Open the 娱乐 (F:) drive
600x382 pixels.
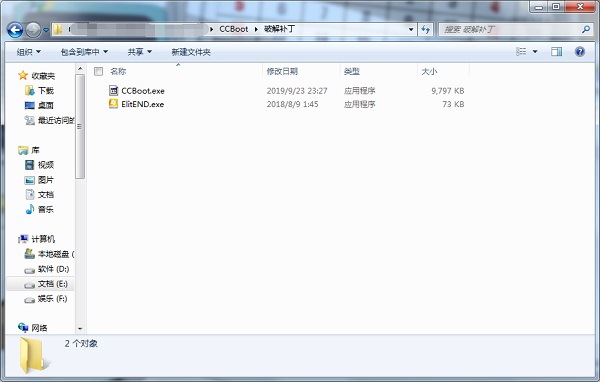tap(52, 299)
